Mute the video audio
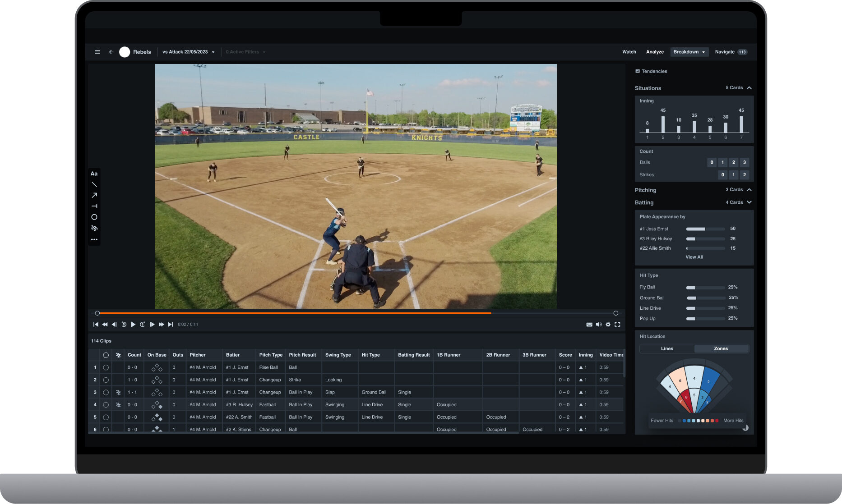 [x=599, y=324]
